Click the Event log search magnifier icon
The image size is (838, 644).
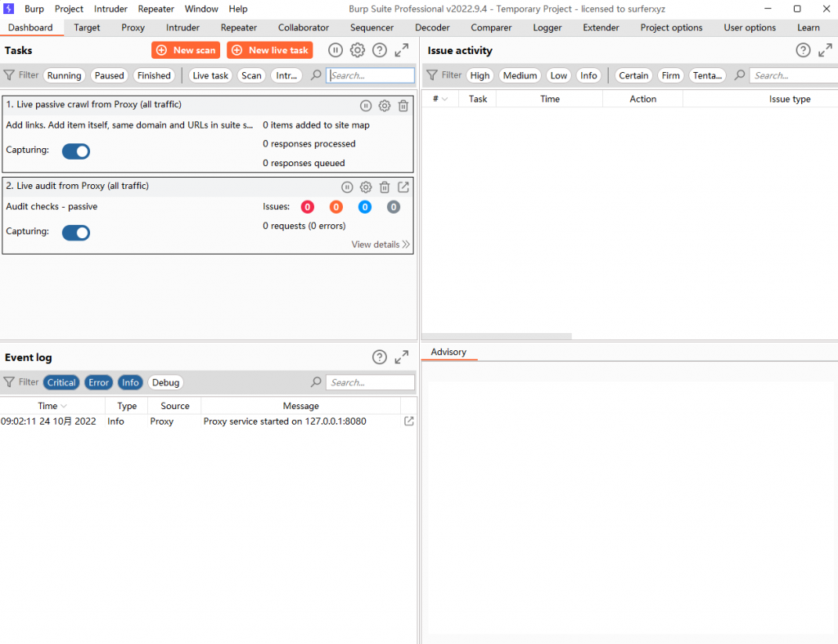(x=316, y=382)
